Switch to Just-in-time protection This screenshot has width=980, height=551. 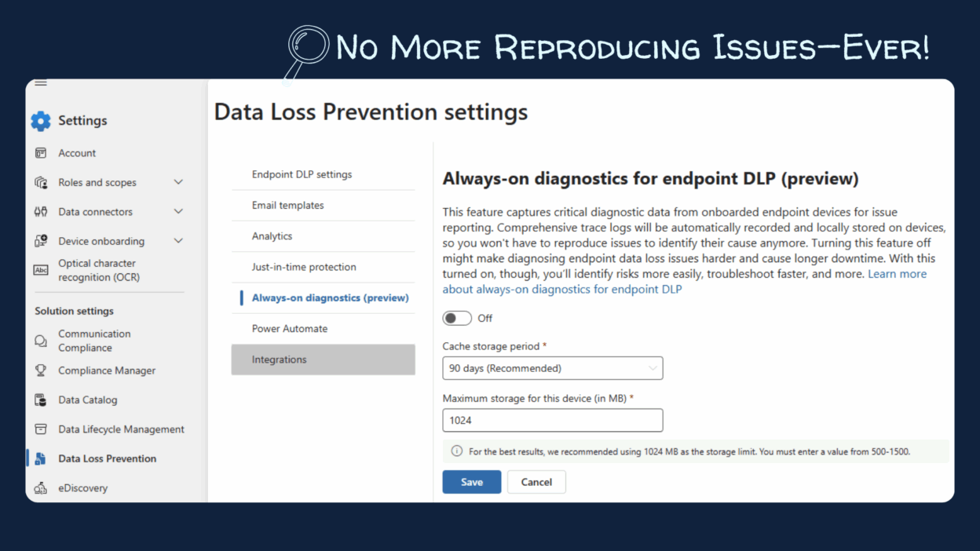(304, 267)
